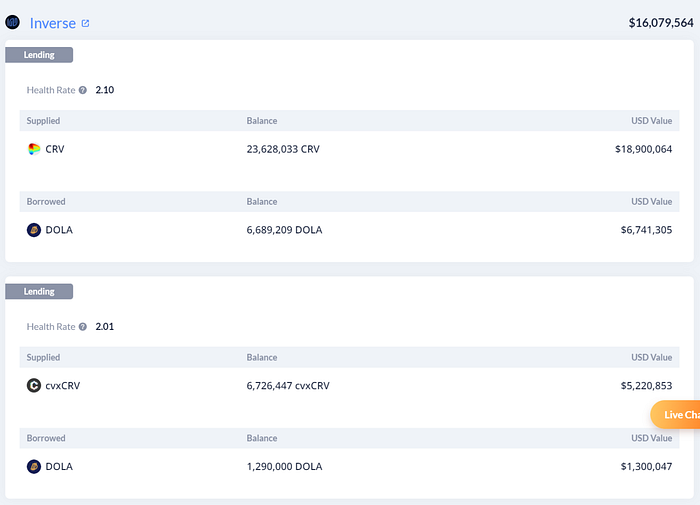
Task: Select the first Lending tab label
Action: click(x=39, y=55)
